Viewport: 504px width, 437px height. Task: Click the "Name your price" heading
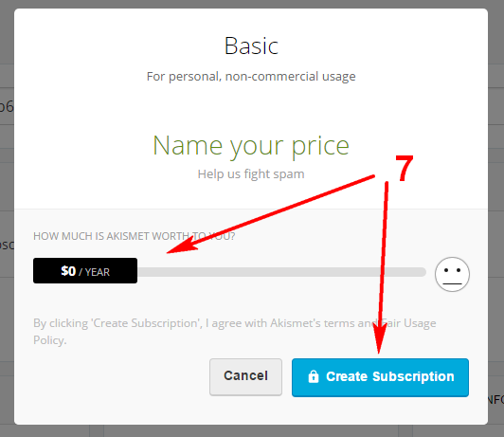pyautogui.click(x=251, y=146)
